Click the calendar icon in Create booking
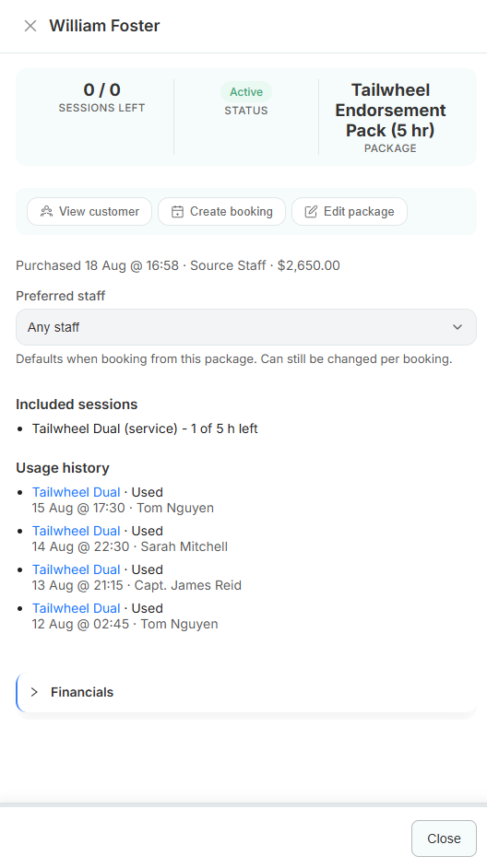Screen dimensions: 487x868 coord(177,211)
